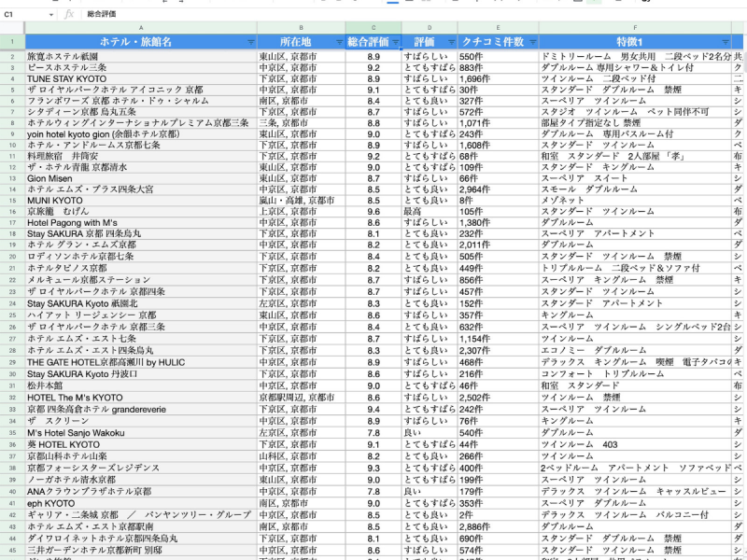Click header cell 所在地
Image resolution: width=747 pixels, height=560 pixels.
(301, 42)
